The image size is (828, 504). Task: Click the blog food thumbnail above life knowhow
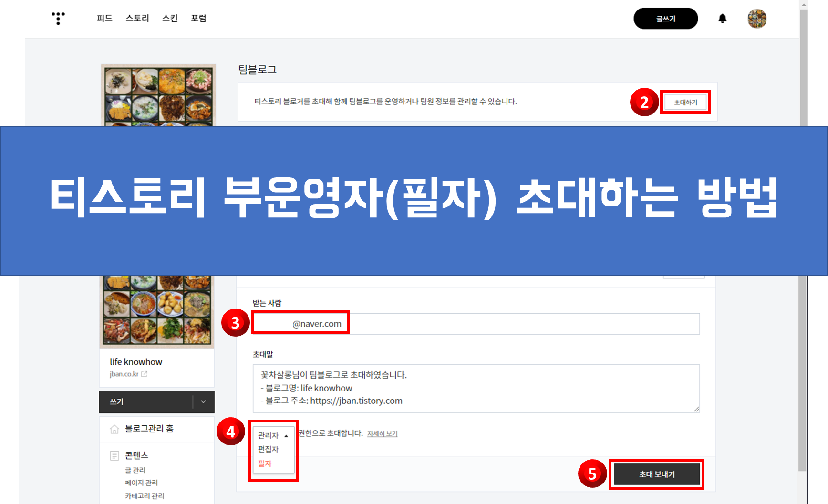point(157,311)
